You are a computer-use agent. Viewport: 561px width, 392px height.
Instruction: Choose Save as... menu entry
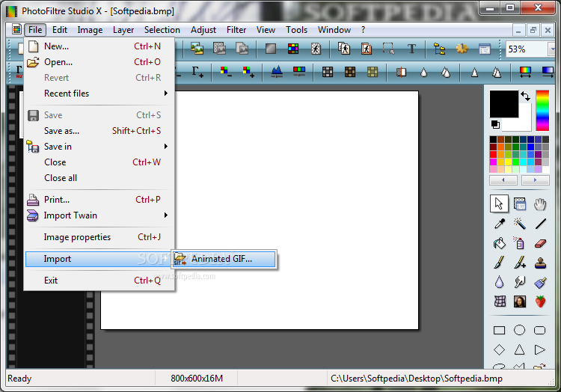tap(97, 131)
